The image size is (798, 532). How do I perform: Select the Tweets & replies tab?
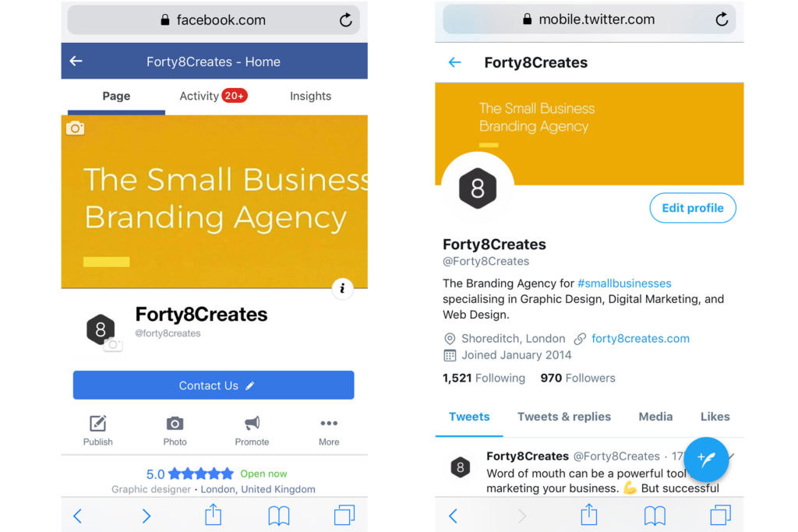click(x=564, y=417)
